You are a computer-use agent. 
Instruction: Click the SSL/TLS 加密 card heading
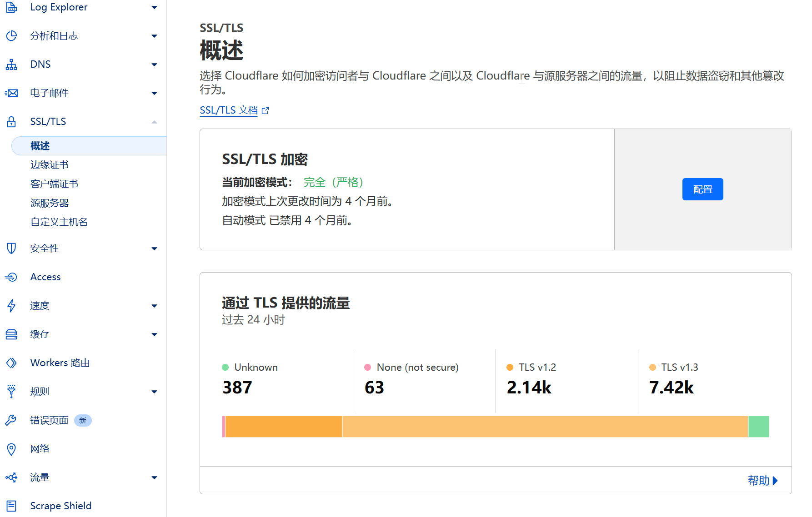[x=265, y=159]
